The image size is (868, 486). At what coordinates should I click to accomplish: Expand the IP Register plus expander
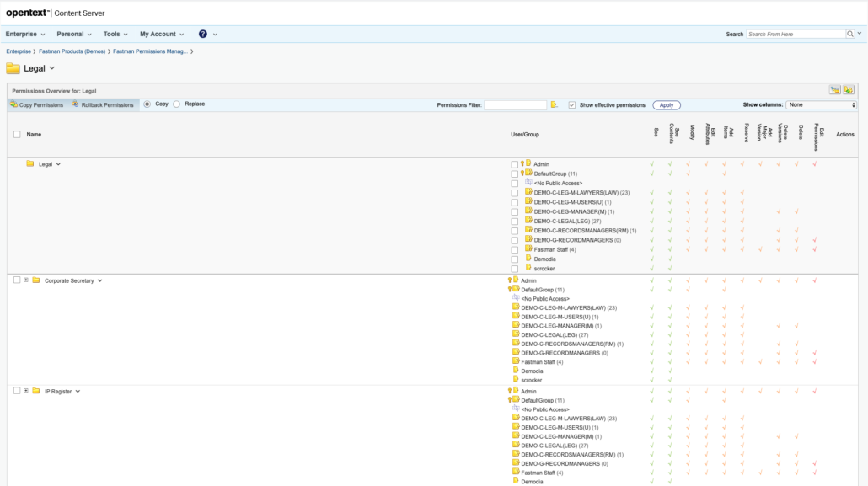(26, 391)
